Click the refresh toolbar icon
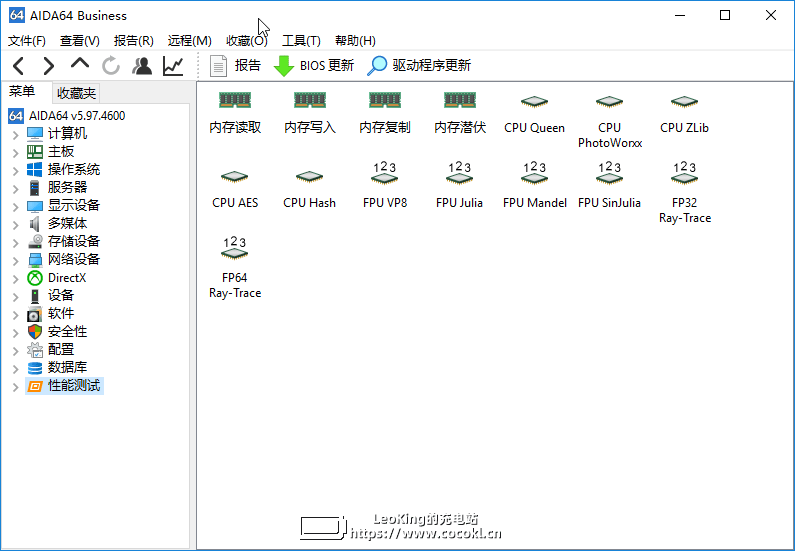This screenshot has width=795, height=551. point(111,66)
